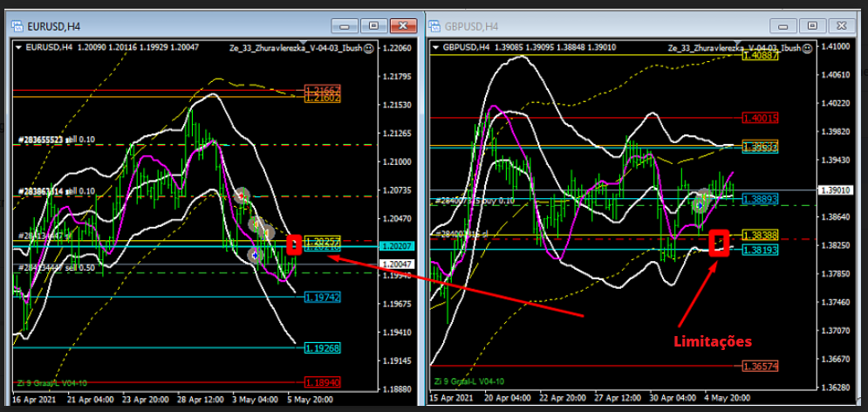This screenshot has width=868, height=412.
Task: Click the 1.40887 yellow level label
Action: (x=760, y=54)
